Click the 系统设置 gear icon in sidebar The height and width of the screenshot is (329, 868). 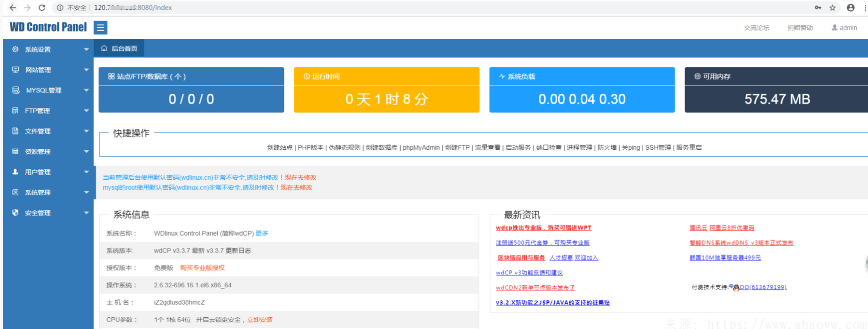click(16, 49)
